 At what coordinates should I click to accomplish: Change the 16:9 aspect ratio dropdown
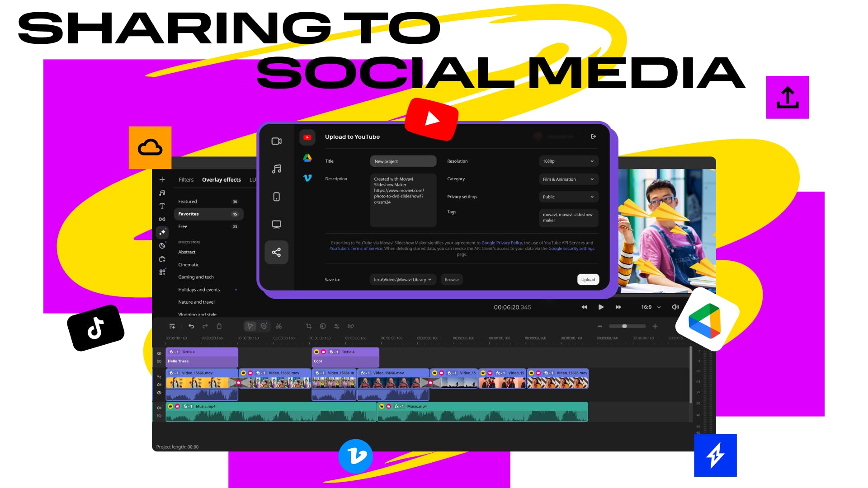[x=651, y=307]
